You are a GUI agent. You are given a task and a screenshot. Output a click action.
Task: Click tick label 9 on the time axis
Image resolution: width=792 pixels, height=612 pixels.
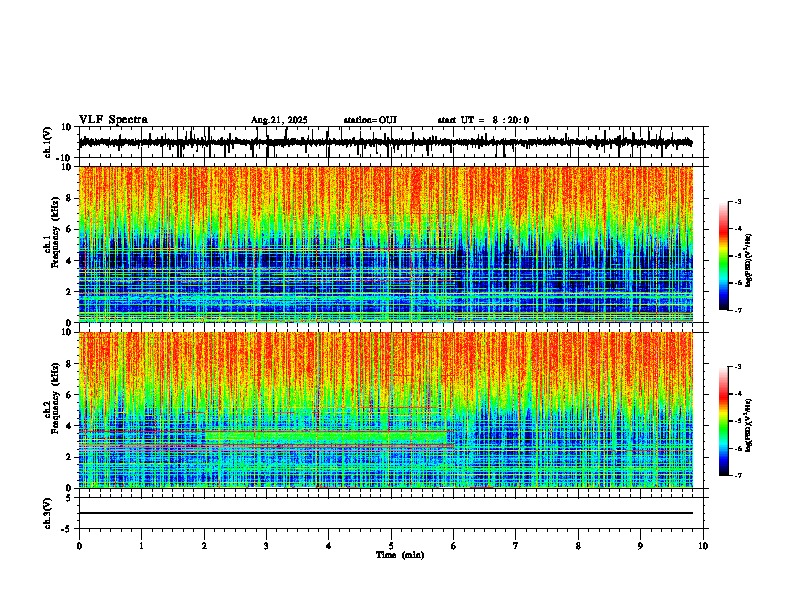640,546
